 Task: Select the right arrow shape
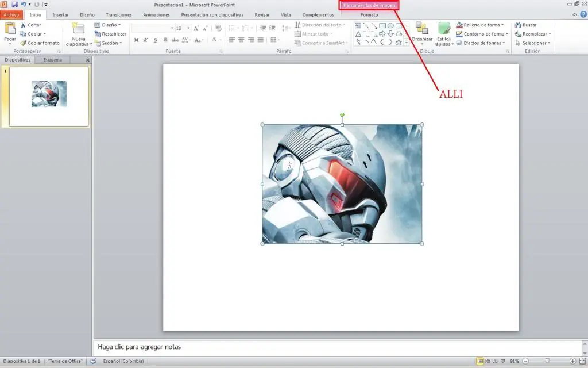point(382,34)
